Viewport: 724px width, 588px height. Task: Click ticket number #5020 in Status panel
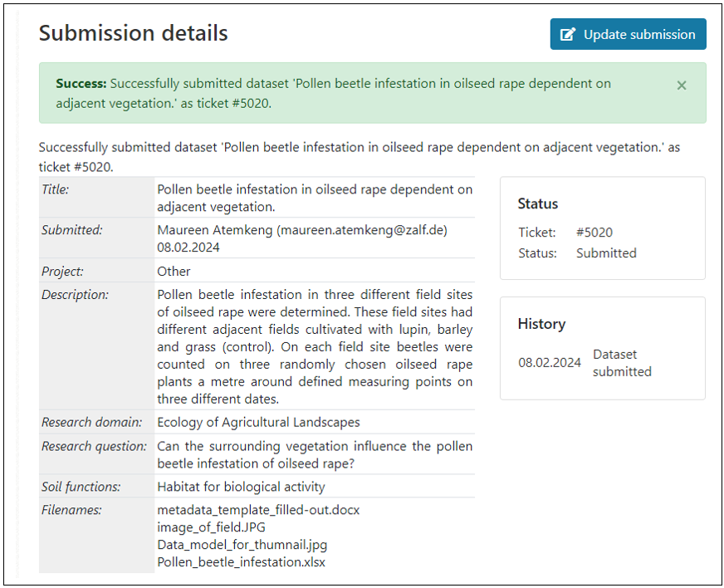click(x=594, y=233)
